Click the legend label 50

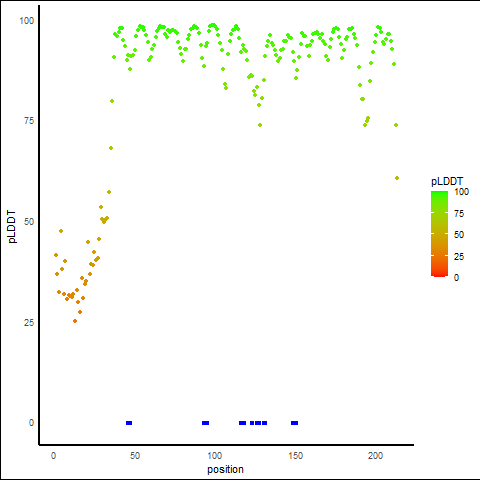tap(459, 235)
